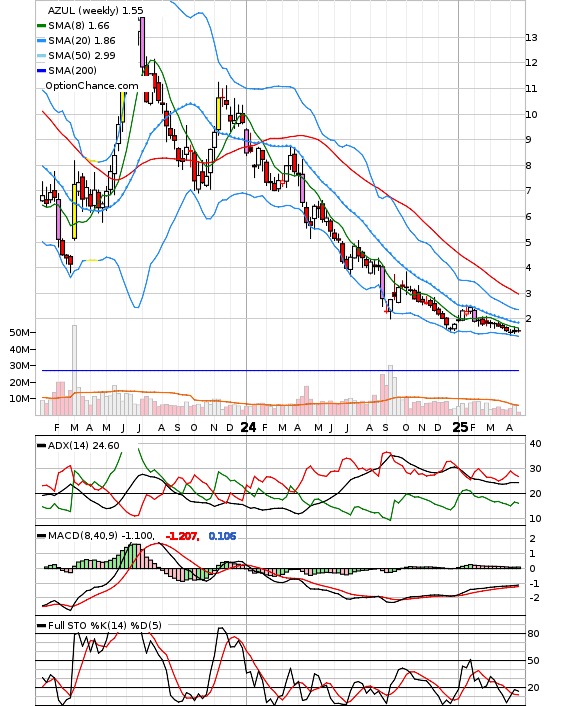Select the SMA(200) legend label
The image size is (566, 706).
coord(72,70)
